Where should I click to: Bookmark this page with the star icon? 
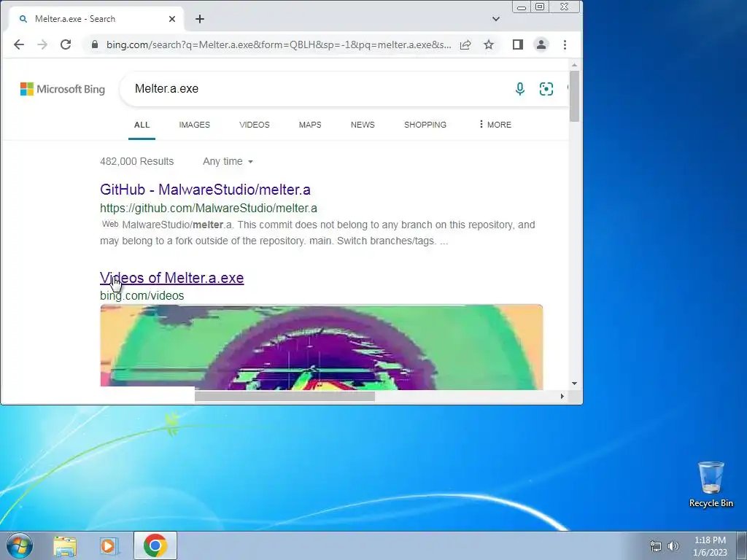click(x=489, y=44)
